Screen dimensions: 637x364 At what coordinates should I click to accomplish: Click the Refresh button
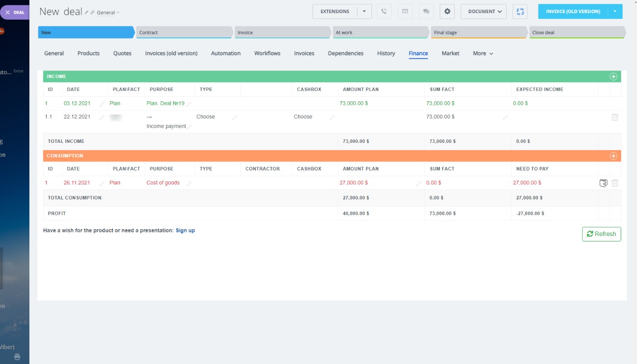601,234
